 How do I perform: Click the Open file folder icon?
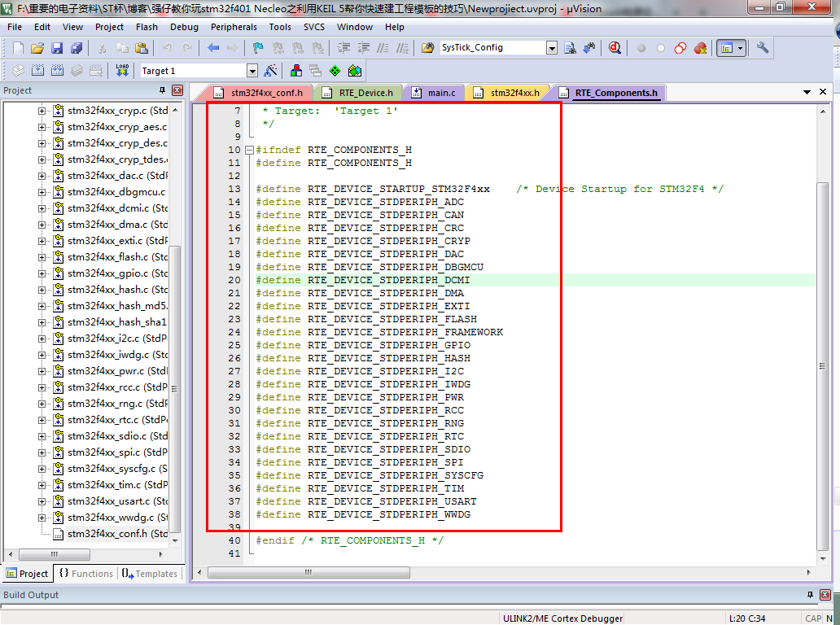pos(37,48)
